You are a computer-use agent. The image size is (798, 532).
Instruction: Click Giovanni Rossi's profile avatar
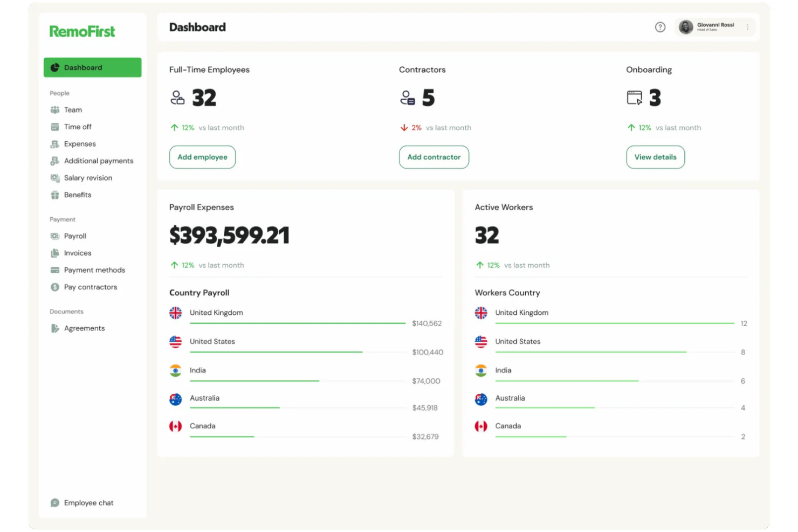pyautogui.click(x=685, y=27)
